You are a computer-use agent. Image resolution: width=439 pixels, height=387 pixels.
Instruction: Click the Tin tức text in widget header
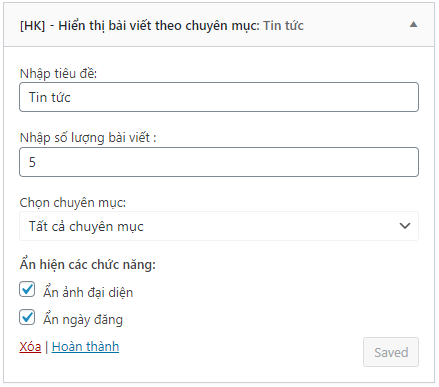click(x=283, y=26)
